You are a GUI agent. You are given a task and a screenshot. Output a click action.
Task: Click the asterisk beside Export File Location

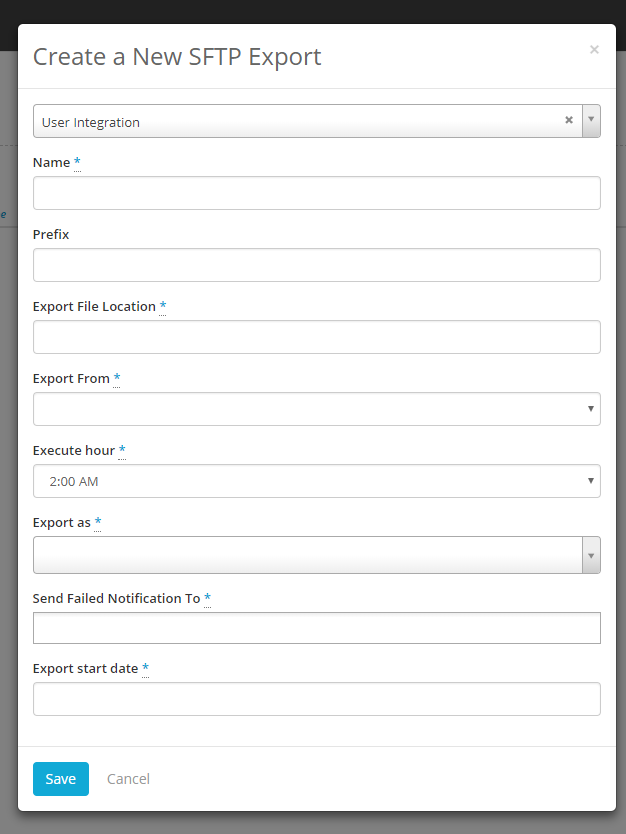pos(163,305)
